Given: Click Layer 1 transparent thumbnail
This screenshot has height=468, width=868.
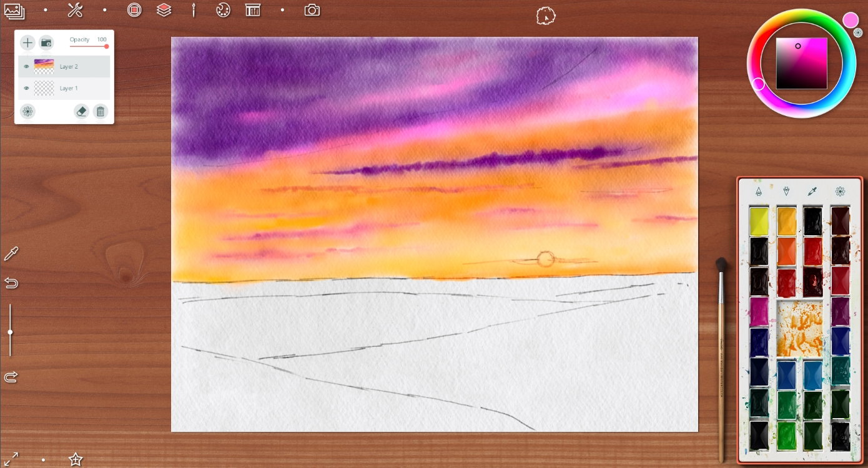Looking at the screenshot, I should point(44,88).
